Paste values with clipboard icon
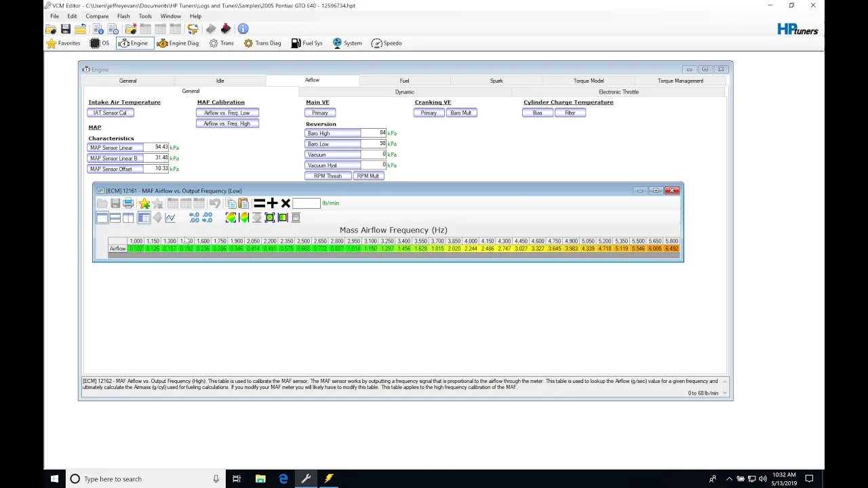 point(243,203)
